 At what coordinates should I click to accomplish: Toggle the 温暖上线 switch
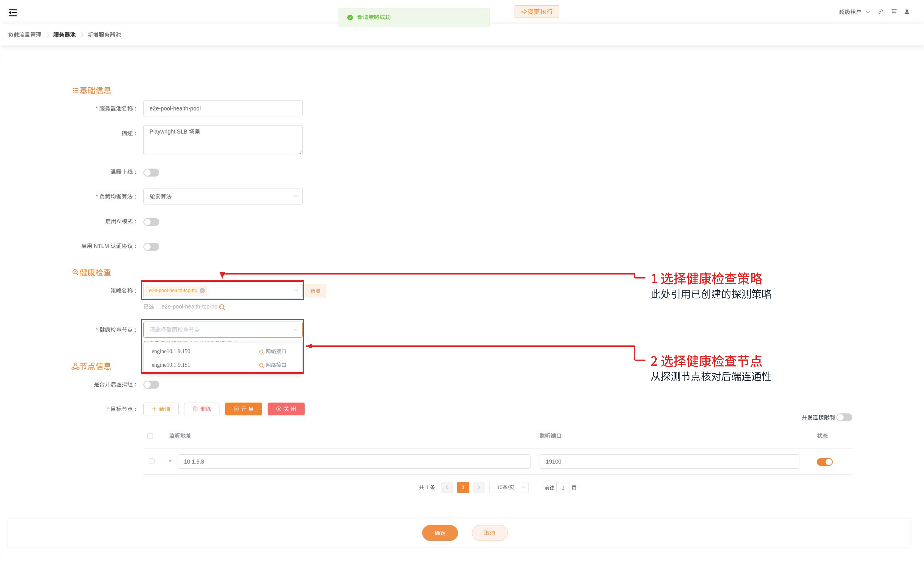click(151, 172)
